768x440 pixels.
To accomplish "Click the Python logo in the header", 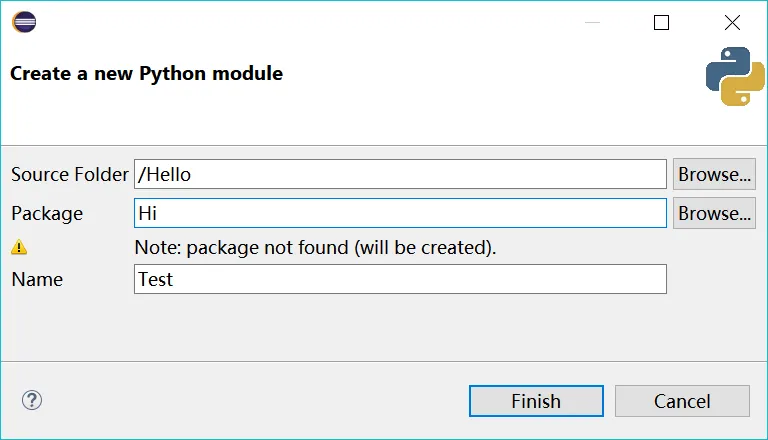I will click(x=735, y=76).
